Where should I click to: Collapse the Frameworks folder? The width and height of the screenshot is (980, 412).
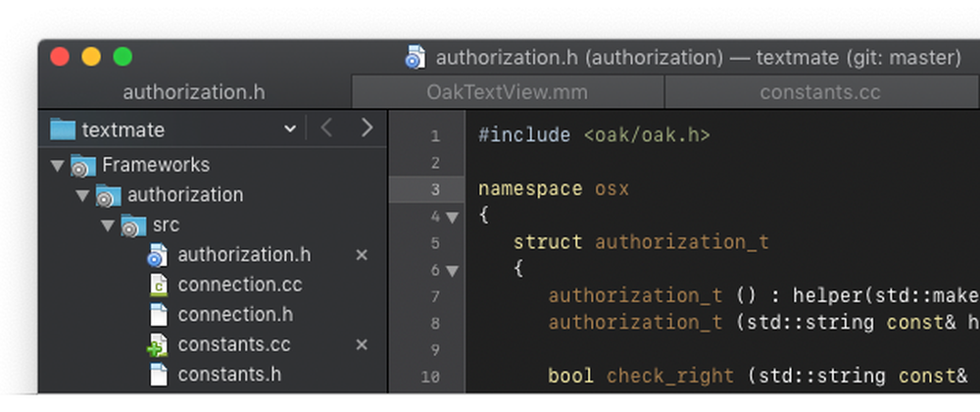click(58, 166)
